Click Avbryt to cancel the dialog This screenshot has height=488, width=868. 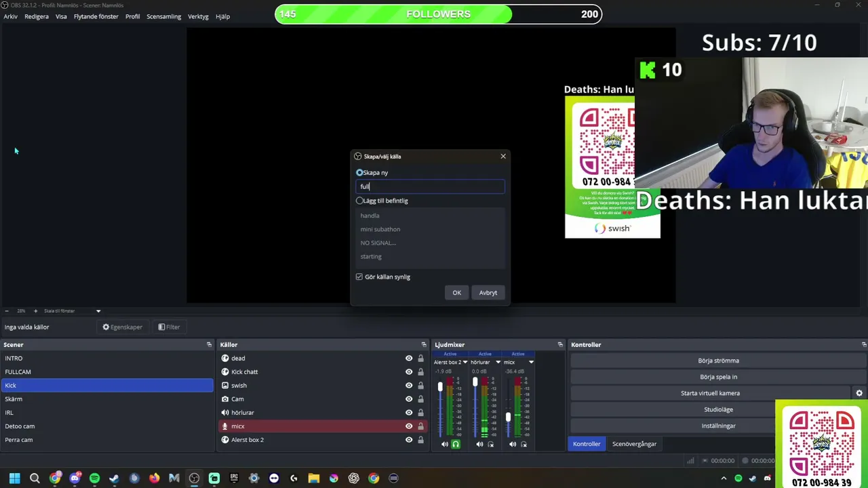pyautogui.click(x=488, y=293)
